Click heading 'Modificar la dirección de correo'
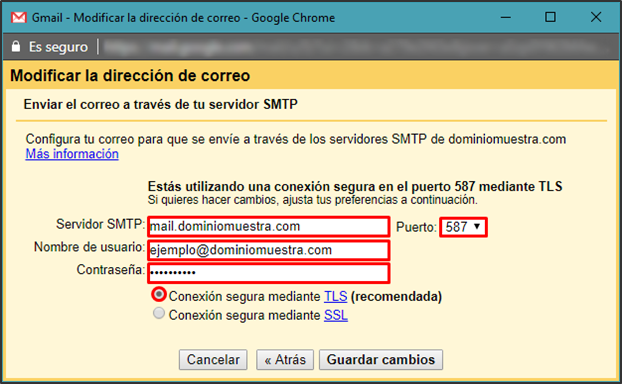This screenshot has width=623, height=385. (130, 75)
